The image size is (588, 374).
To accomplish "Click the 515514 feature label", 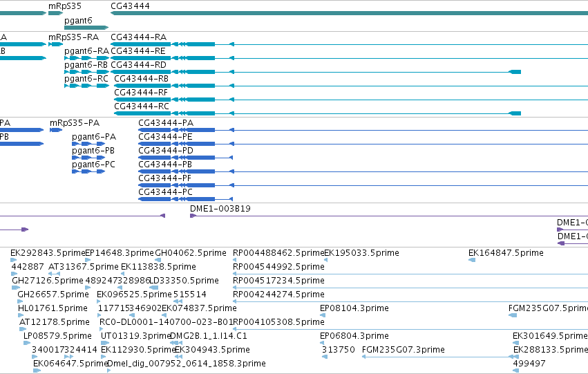I will [x=190, y=294].
